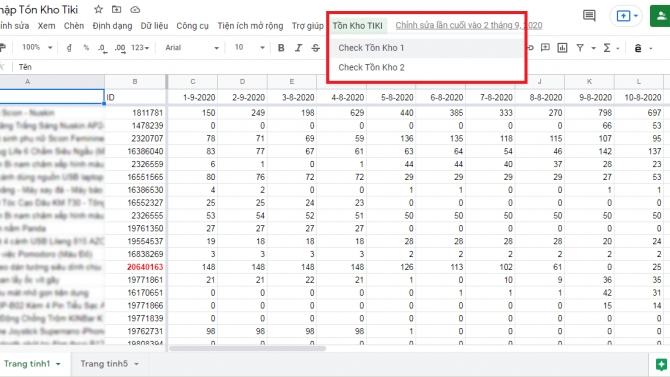Open functions Sigma icon
The height and width of the screenshot is (377, 670).
pyautogui.click(x=606, y=48)
